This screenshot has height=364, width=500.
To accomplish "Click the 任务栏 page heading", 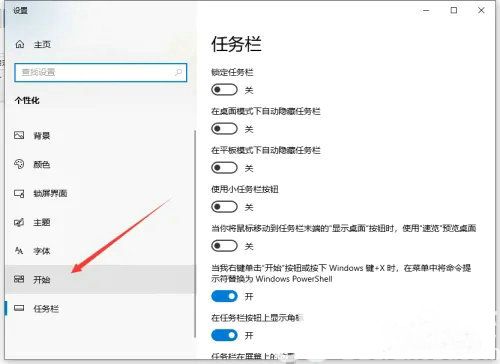I will pos(236,44).
